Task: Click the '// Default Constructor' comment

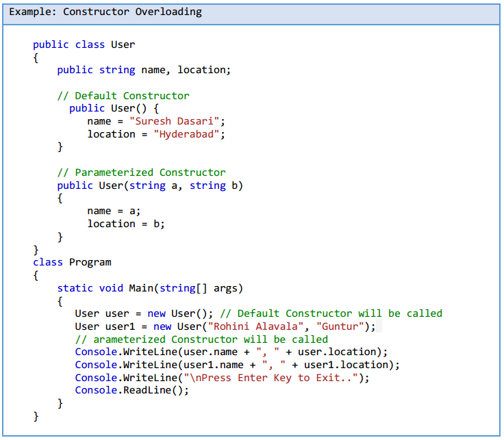Action: (123, 96)
